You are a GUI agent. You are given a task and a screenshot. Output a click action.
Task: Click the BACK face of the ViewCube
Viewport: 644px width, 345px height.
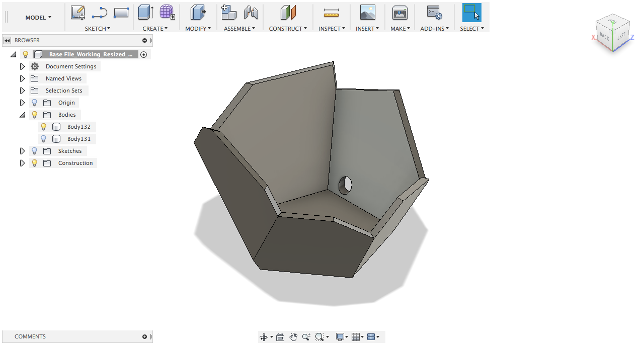tap(604, 37)
